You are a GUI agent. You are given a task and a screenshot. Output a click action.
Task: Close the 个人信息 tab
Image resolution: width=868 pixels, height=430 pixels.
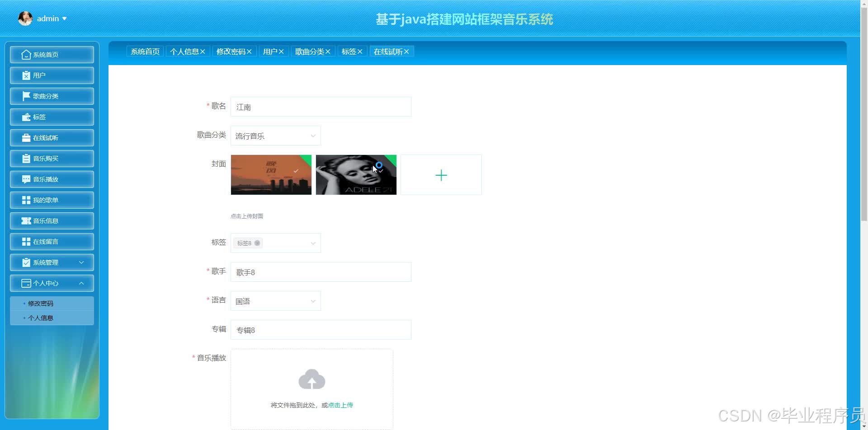click(203, 51)
